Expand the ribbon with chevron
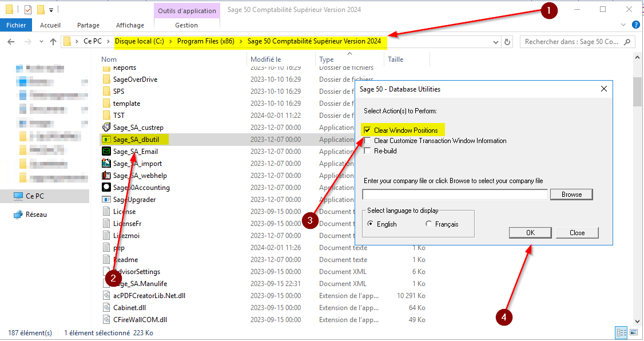Screen dimensions: 644x341 coord(623,25)
